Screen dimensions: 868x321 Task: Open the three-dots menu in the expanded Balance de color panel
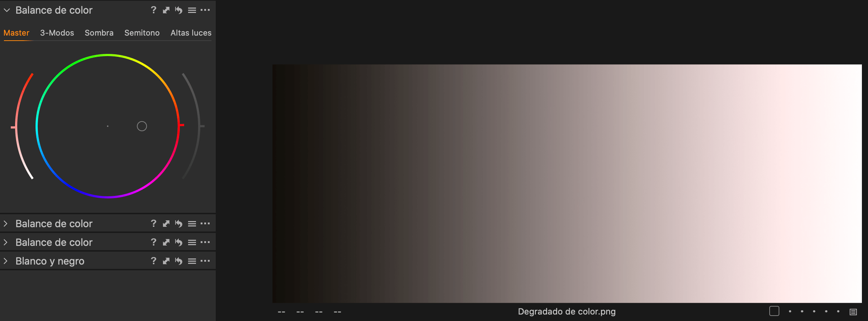click(x=205, y=10)
